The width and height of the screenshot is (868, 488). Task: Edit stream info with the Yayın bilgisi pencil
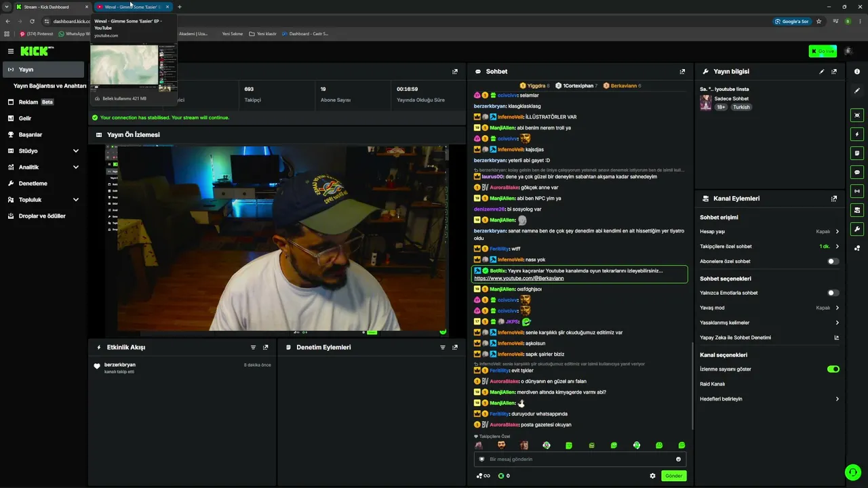coord(822,71)
